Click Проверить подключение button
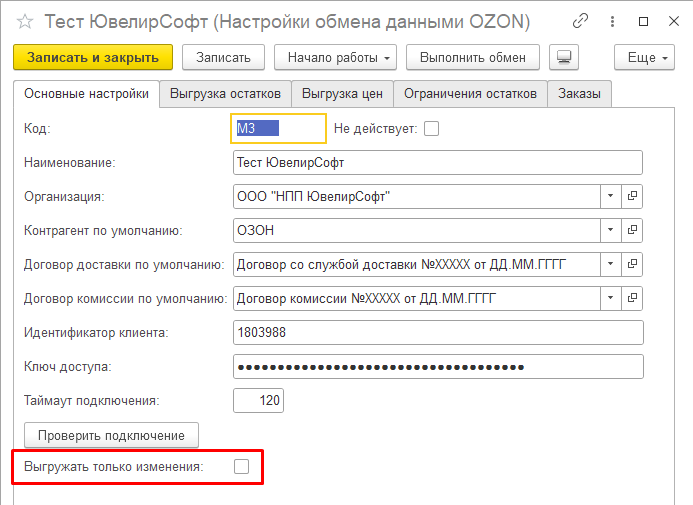 click(111, 436)
